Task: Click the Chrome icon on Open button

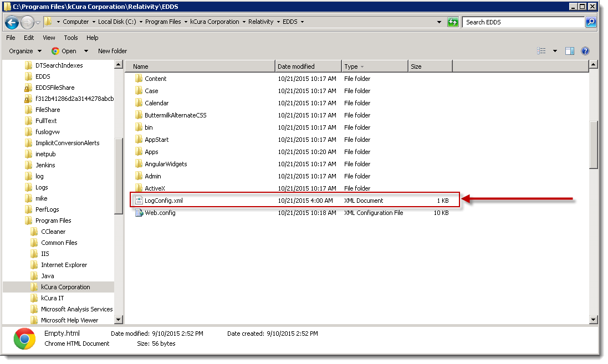Action: tap(55, 51)
